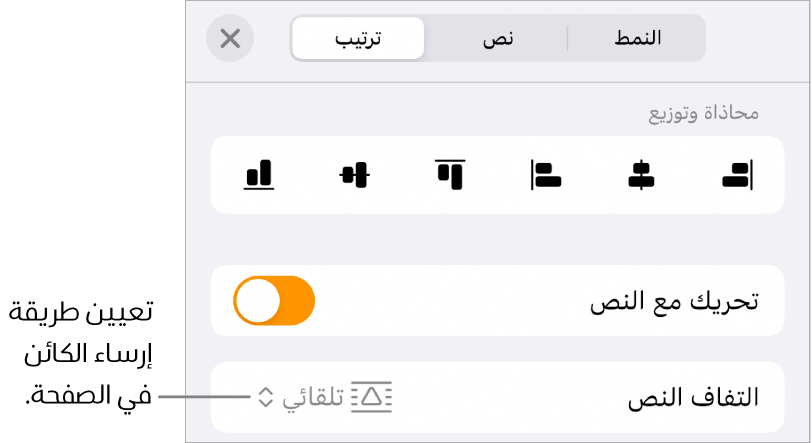
Task: Click the orange track of the switch
Action: point(296,301)
